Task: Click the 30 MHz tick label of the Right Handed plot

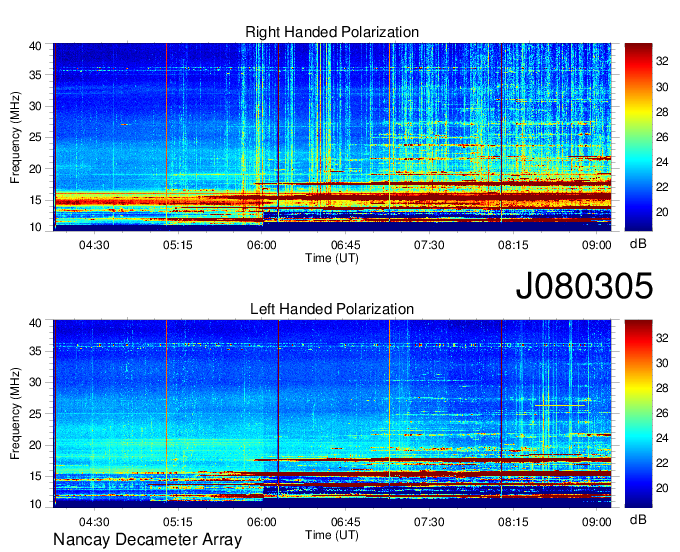Action: 35,106
